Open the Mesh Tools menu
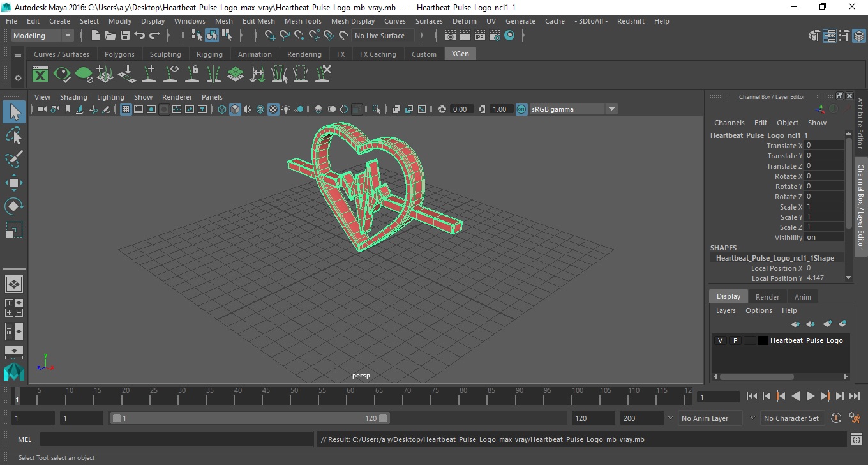The height and width of the screenshot is (465, 868). pyautogui.click(x=303, y=21)
